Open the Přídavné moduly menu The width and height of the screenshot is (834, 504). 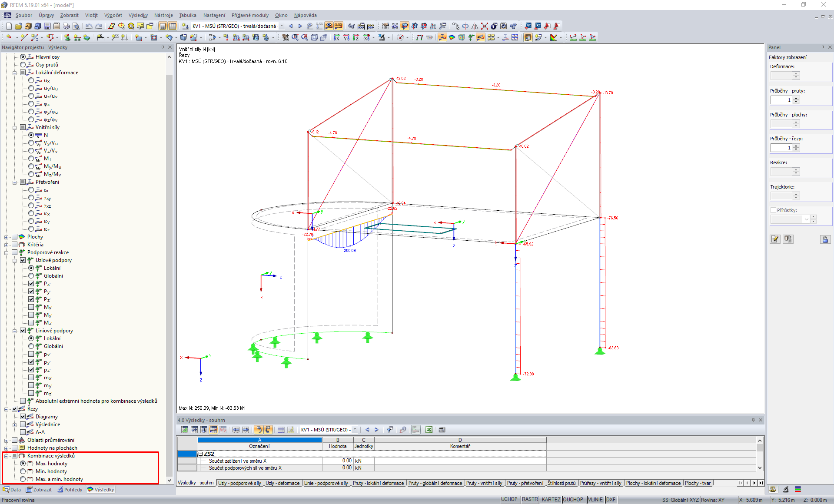click(x=250, y=15)
